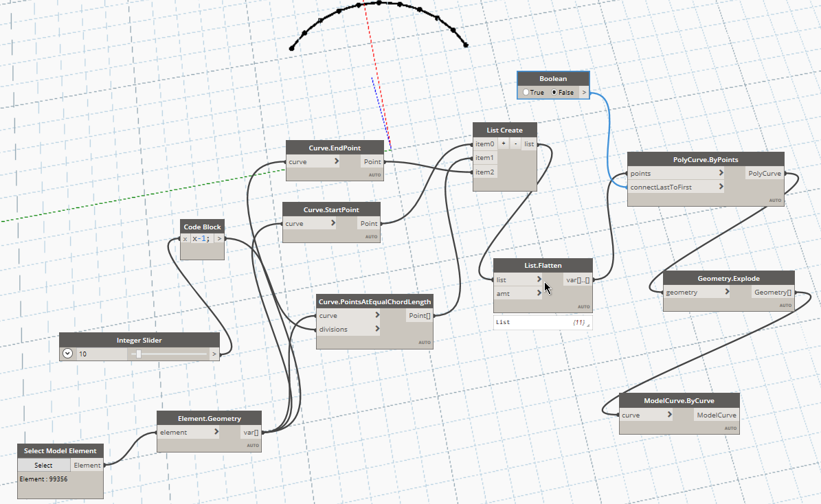This screenshot has height=504, width=821.
Task: Click the minus button on List Create node
Action: point(516,144)
